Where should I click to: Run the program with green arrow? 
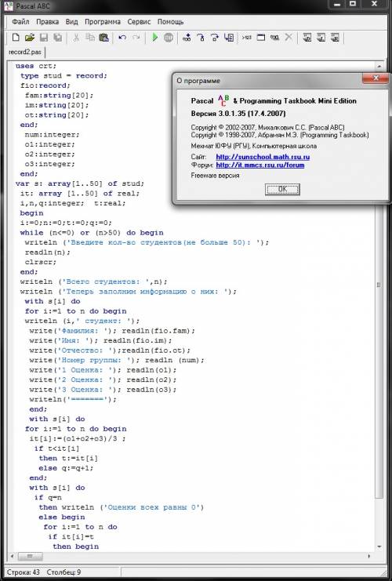[x=155, y=38]
